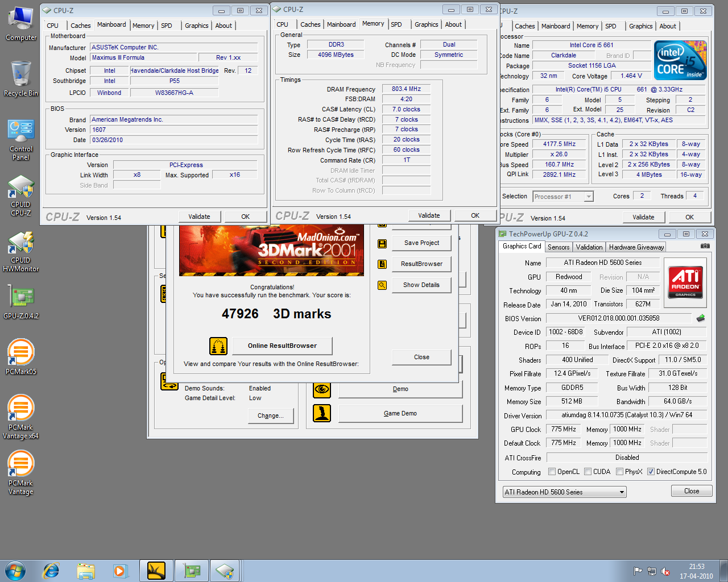Viewport: 728px width, 582px height.
Task: Select the PCMark05 desktop shortcut
Action: (21, 357)
